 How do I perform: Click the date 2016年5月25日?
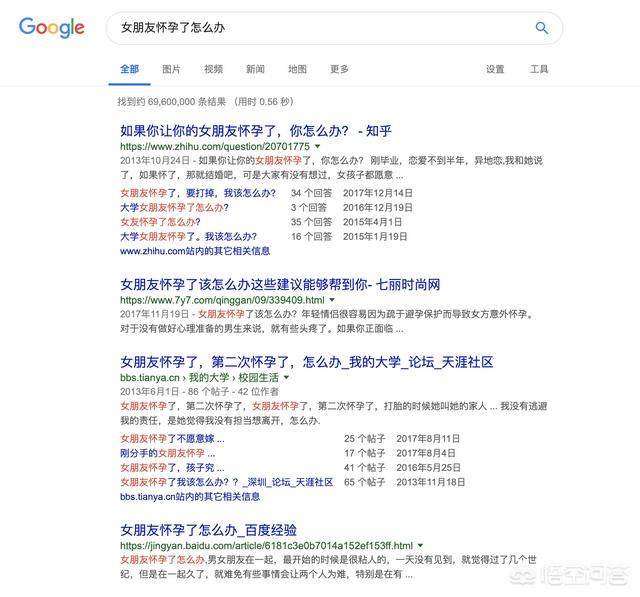click(429, 468)
